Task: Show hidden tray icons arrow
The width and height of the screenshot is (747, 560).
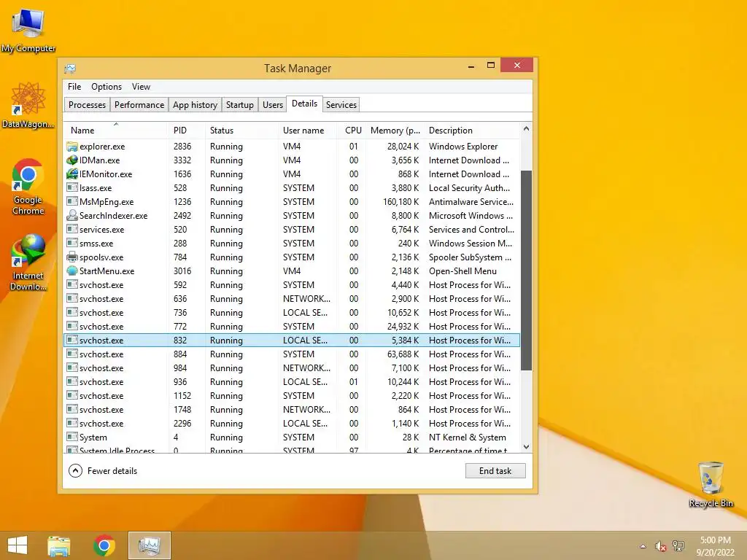Action: point(643,546)
